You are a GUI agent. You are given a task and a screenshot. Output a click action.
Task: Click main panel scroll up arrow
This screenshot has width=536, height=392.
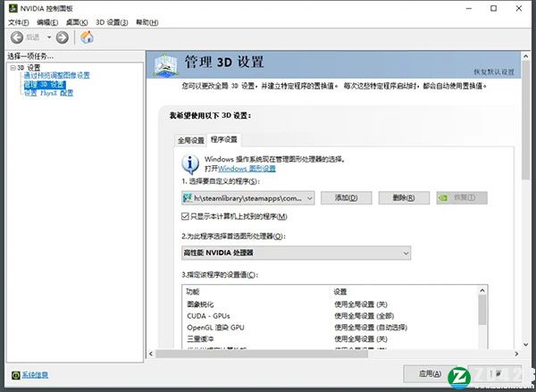coord(526,56)
